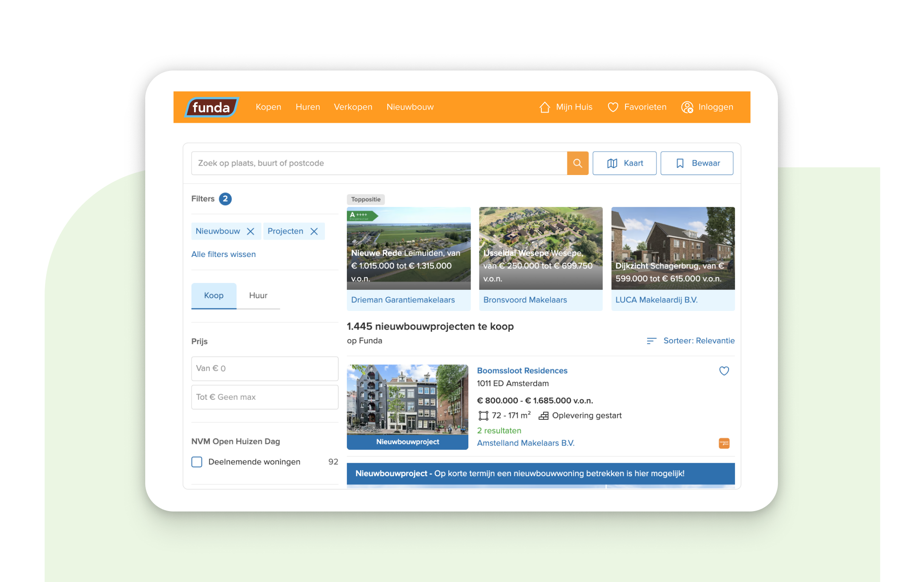Remove the Nieuwbouw filter chip
The image size is (924, 582).
click(x=251, y=231)
